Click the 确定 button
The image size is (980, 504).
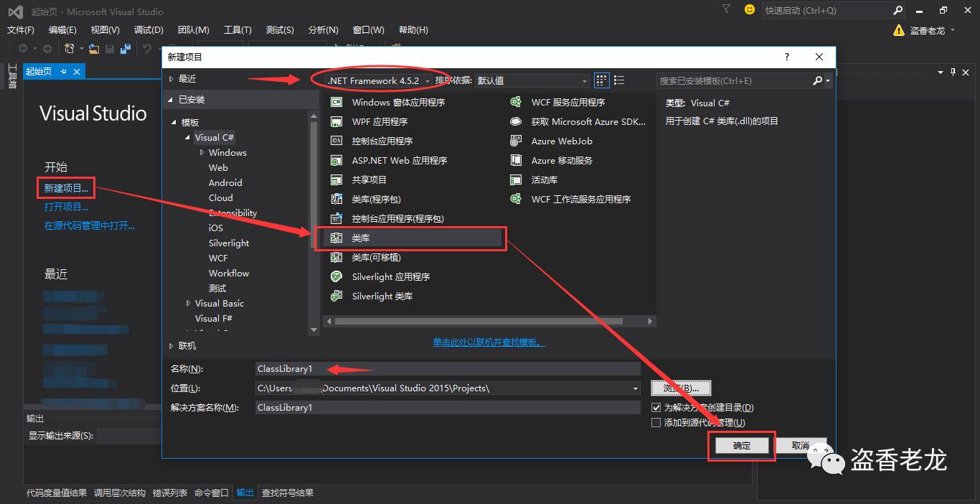point(742,446)
